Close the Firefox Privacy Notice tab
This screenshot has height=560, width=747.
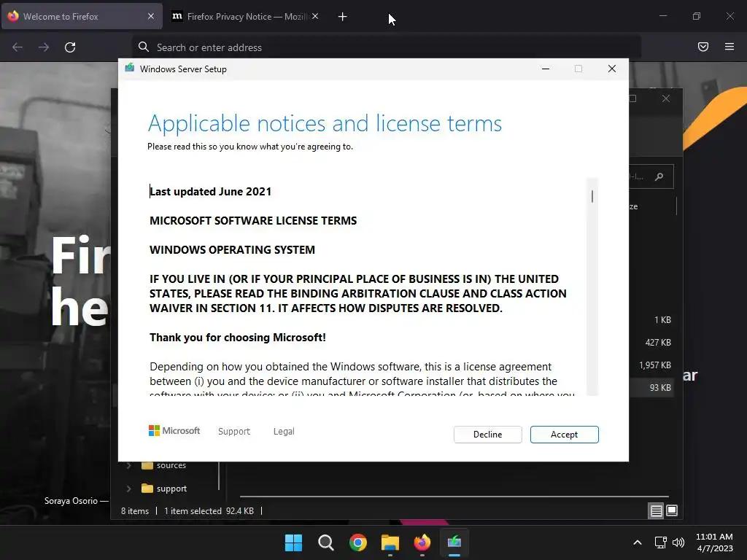click(x=315, y=16)
